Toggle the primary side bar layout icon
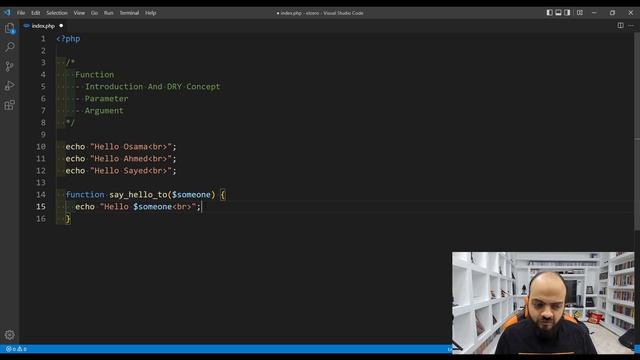 point(549,13)
